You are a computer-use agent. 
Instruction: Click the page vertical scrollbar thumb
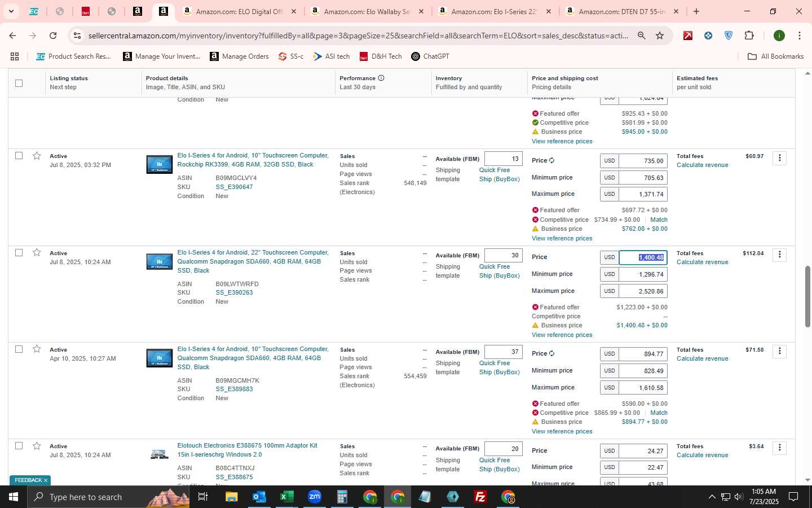coord(807,296)
